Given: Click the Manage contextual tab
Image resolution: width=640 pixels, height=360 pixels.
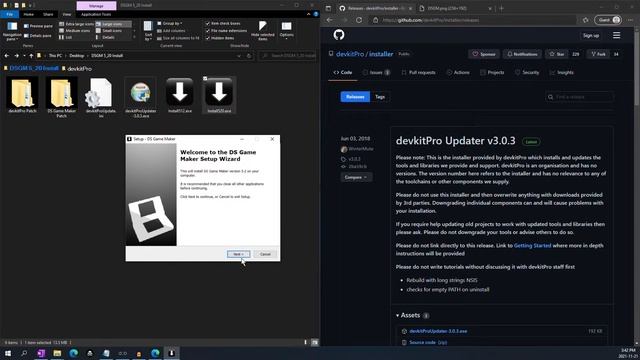Looking at the screenshot, I should click(x=96, y=6).
